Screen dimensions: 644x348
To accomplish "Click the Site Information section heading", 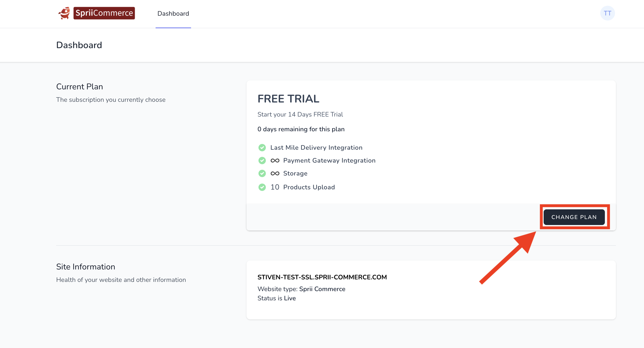I will [85, 267].
